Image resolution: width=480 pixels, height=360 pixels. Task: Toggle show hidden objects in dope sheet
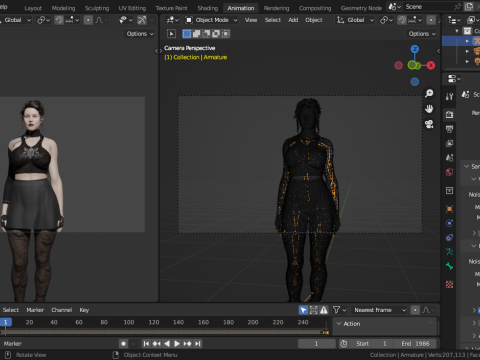point(313,310)
